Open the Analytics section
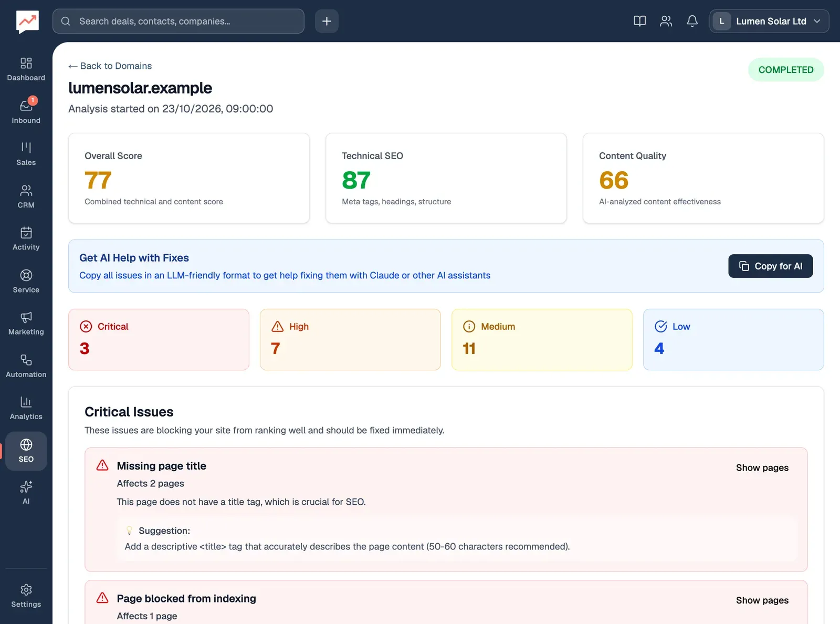Viewport: 840px width, 624px height. [x=26, y=408]
